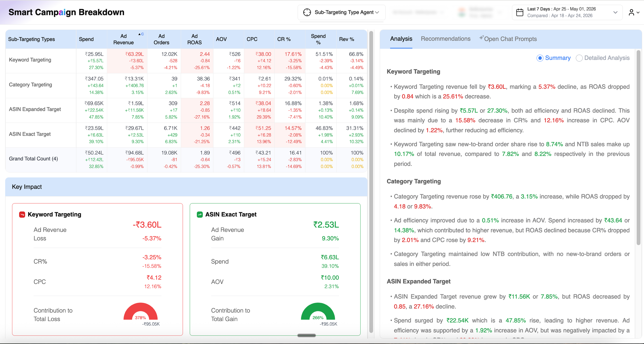Open the Open Chat Prompts tab
This screenshot has width=644, height=344.
[508, 39]
